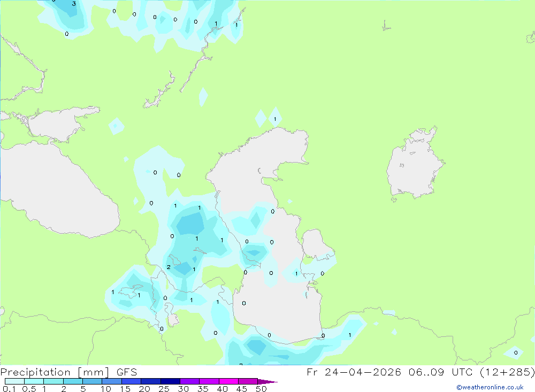The image size is (535, 392).
Task: Select the 20–25 mm legend color swatch
Action: coord(150,381)
